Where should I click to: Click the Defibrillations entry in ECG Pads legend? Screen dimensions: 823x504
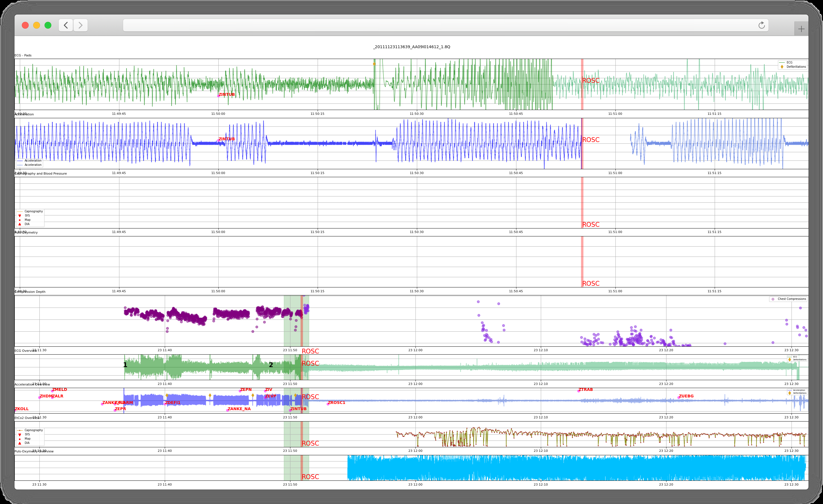pyautogui.click(x=795, y=67)
